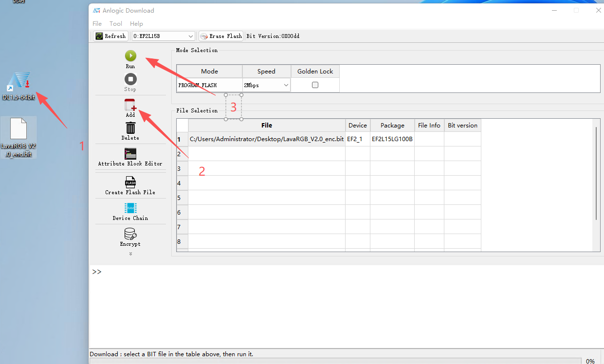The height and width of the screenshot is (364, 604).
Task: Click the Delete trash icon
Action: (130, 127)
